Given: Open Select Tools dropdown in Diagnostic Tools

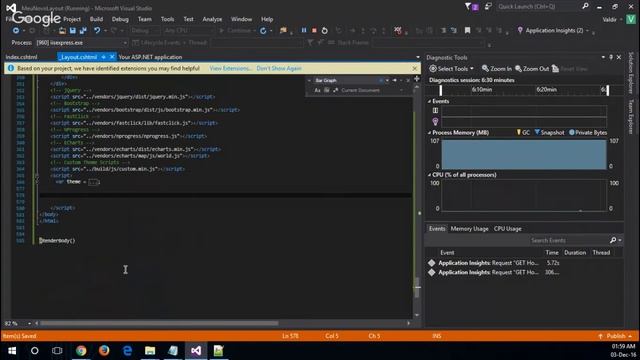Looking at the screenshot, I should pos(451,69).
